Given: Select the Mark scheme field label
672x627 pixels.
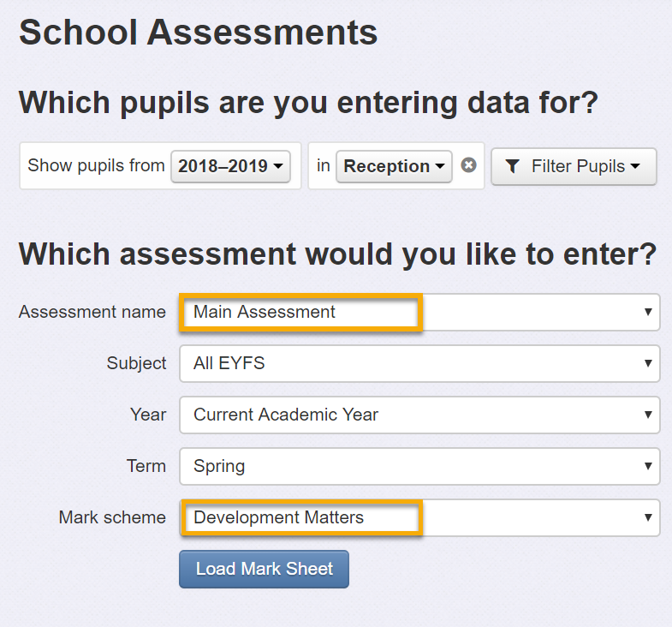Looking at the screenshot, I should pos(112,517).
